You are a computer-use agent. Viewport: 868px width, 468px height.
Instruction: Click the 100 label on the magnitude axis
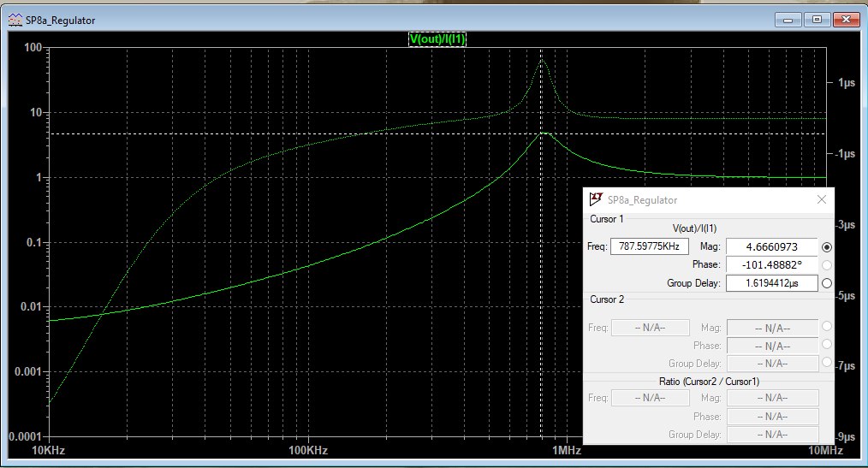click(33, 48)
